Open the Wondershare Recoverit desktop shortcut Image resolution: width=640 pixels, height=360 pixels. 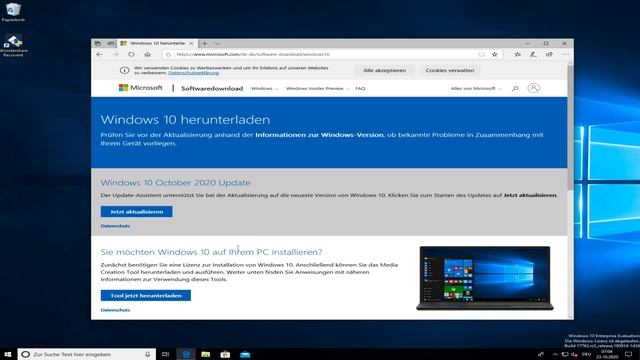click(x=13, y=45)
